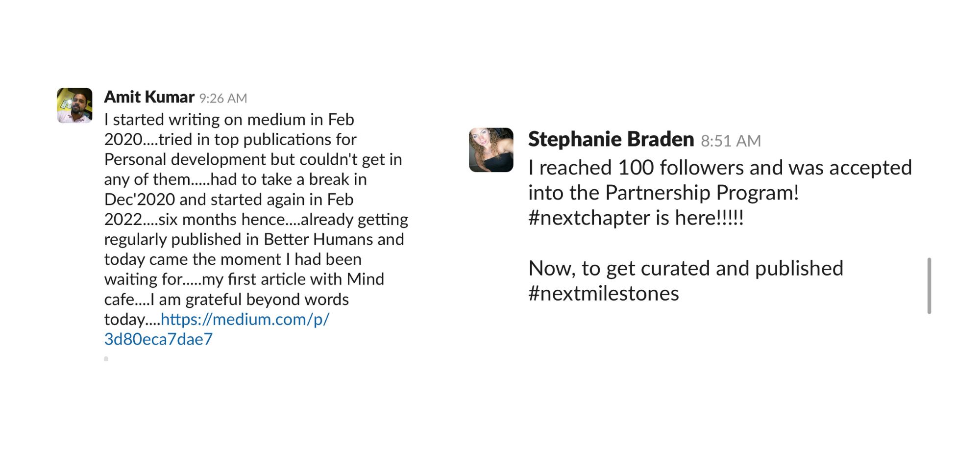
Task: Click the 9:26 AM message timestamp
Action: tap(223, 99)
